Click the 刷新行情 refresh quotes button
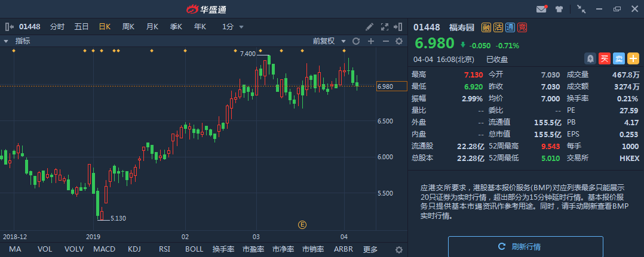 525,246
